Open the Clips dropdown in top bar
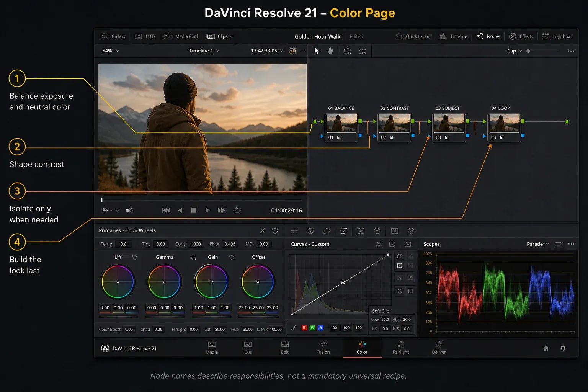 tap(220, 36)
